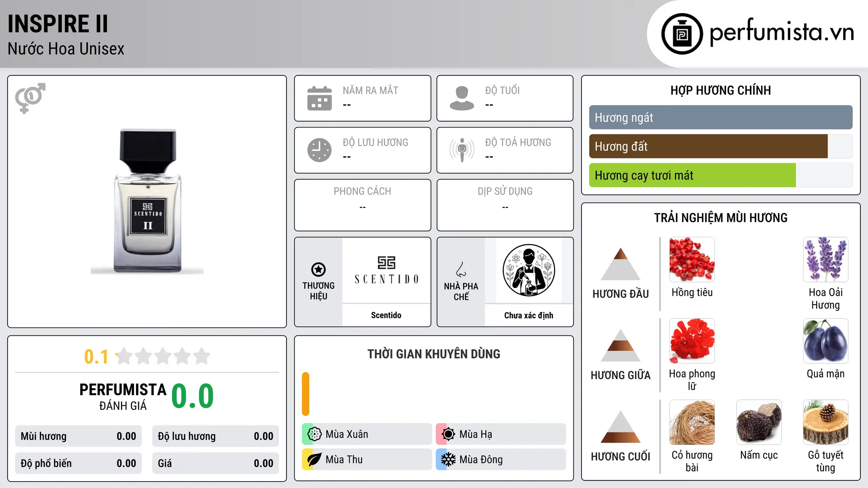The image size is (868, 488).
Task: Click the orange recommended-time bar
Action: click(x=306, y=394)
